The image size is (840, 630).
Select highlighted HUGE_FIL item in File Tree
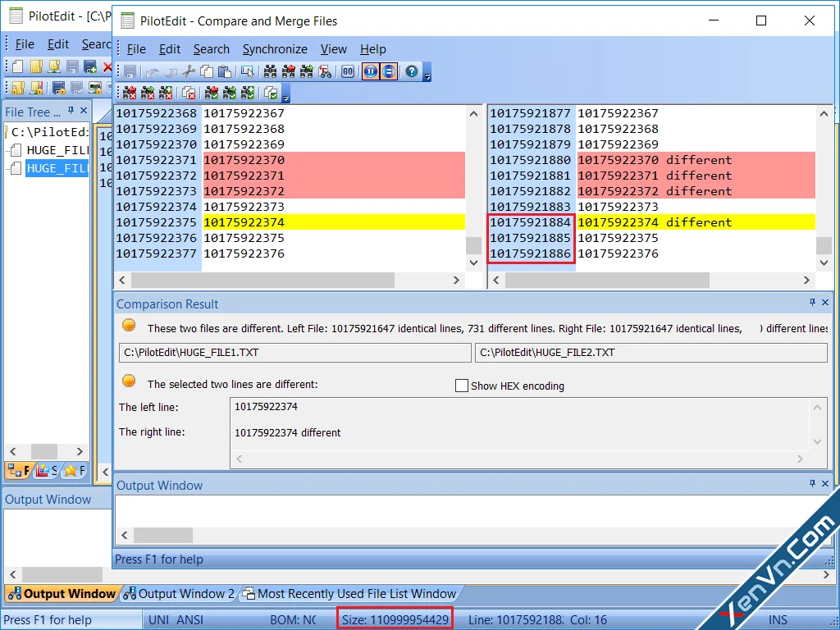pyautogui.click(x=57, y=168)
